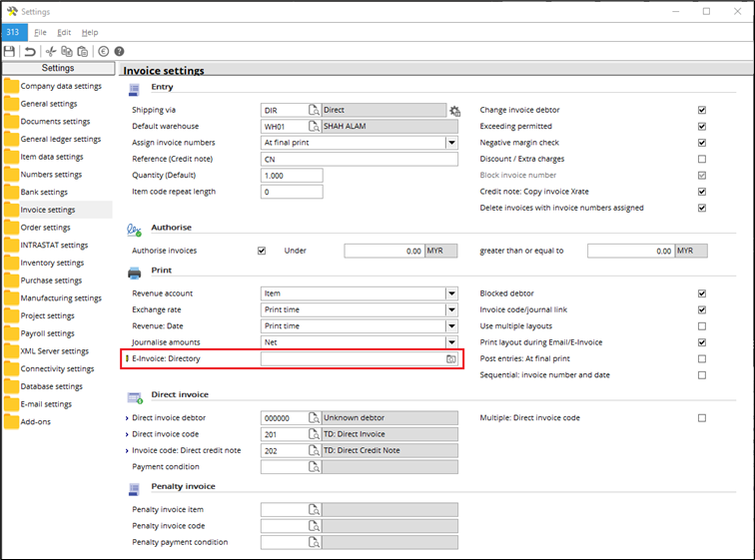The image size is (755, 560).
Task: Tick Use multiple layouts checkbox
Action: click(702, 326)
